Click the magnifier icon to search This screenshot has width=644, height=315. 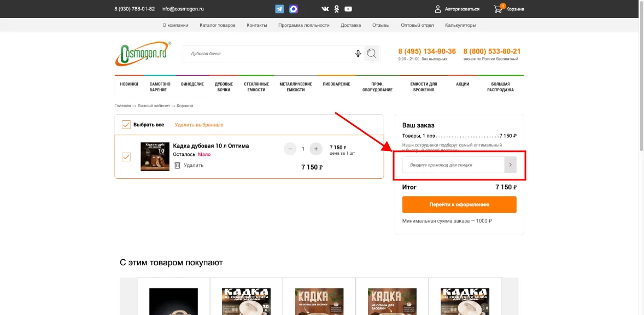pyautogui.click(x=372, y=53)
